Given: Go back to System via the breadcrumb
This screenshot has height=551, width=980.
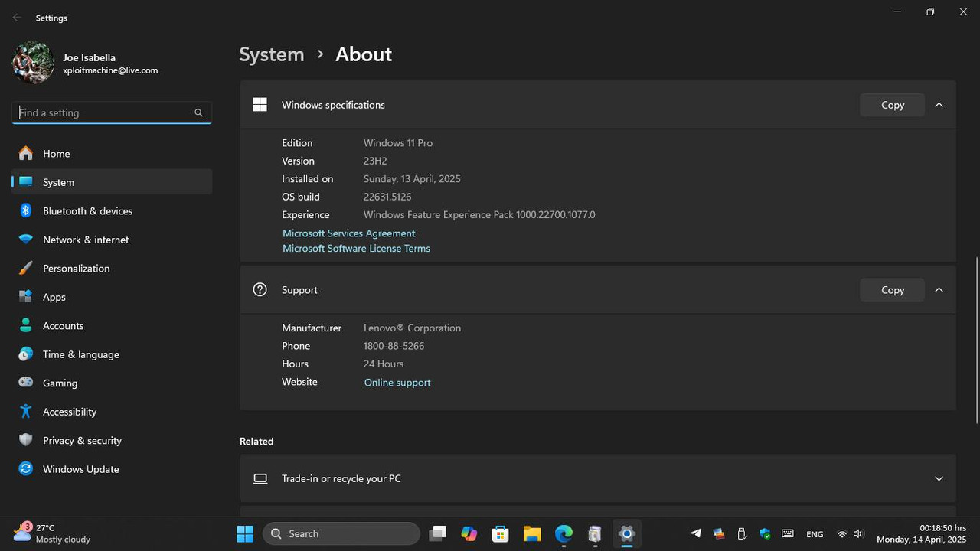Looking at the screenshot, I should [271, 54].
